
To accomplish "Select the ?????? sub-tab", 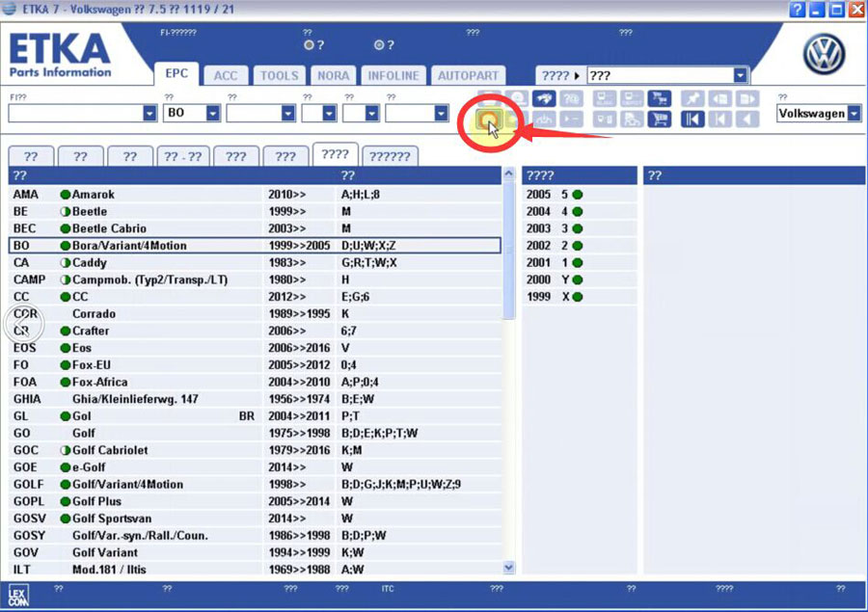I will point(390,156).
